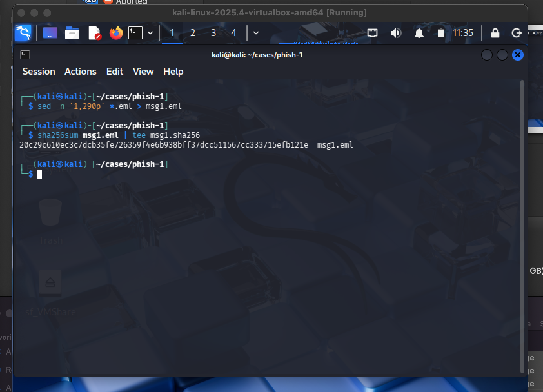Open the Actions menu in terminal
543x392 pixels.
point(80,72)
